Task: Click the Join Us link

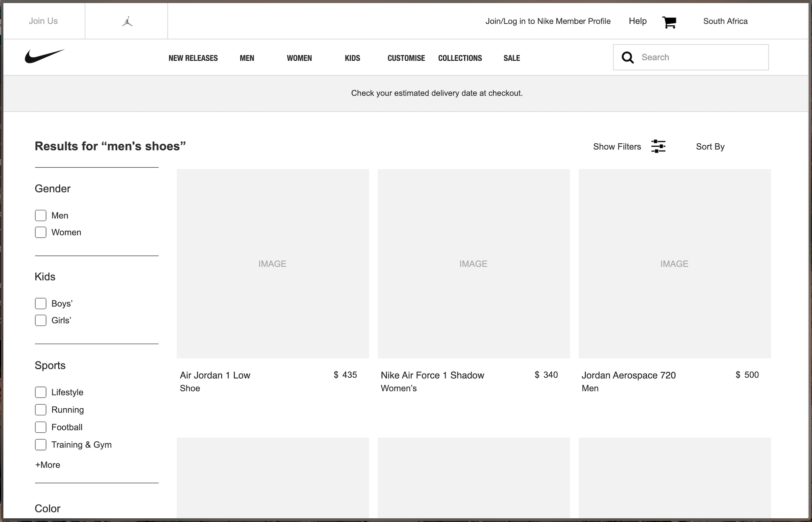Action: (x=43, y=21)
